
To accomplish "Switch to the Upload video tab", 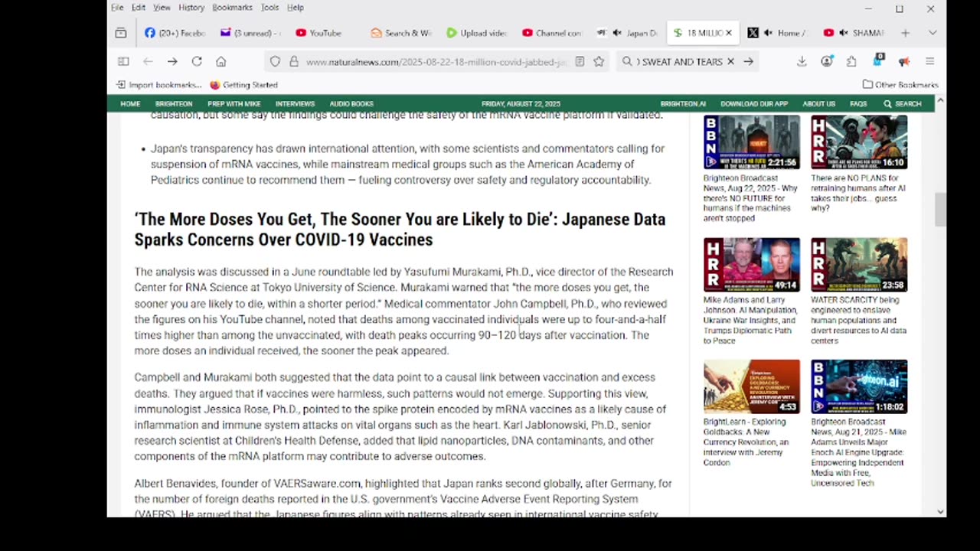I will pyautogui.click(x=476, y=33).
